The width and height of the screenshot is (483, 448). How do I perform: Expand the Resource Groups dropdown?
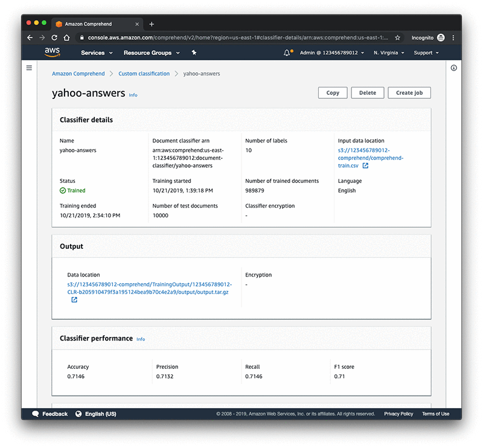[x=152, y=53]
